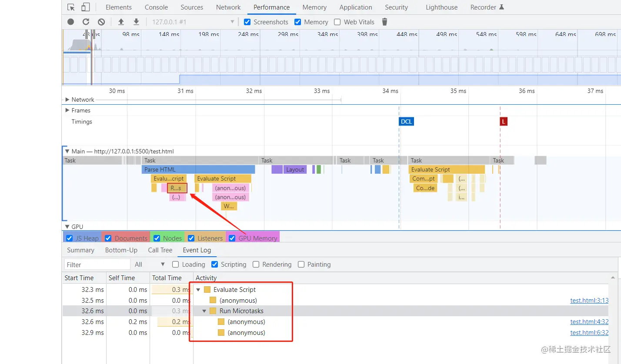This screenshot has height=364, width=621.
Task: Click the collect garbage trash icon
Action: [x=384, y=22]
